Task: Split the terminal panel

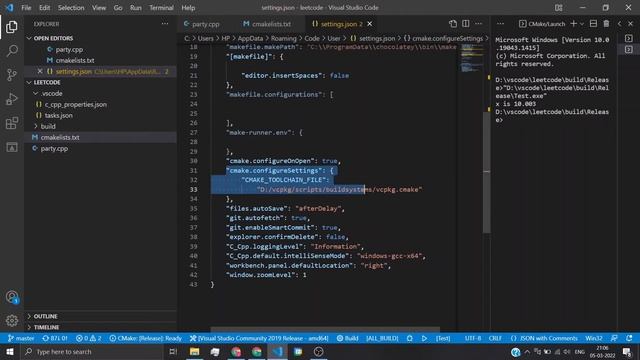Action: (x=593, y=24)
